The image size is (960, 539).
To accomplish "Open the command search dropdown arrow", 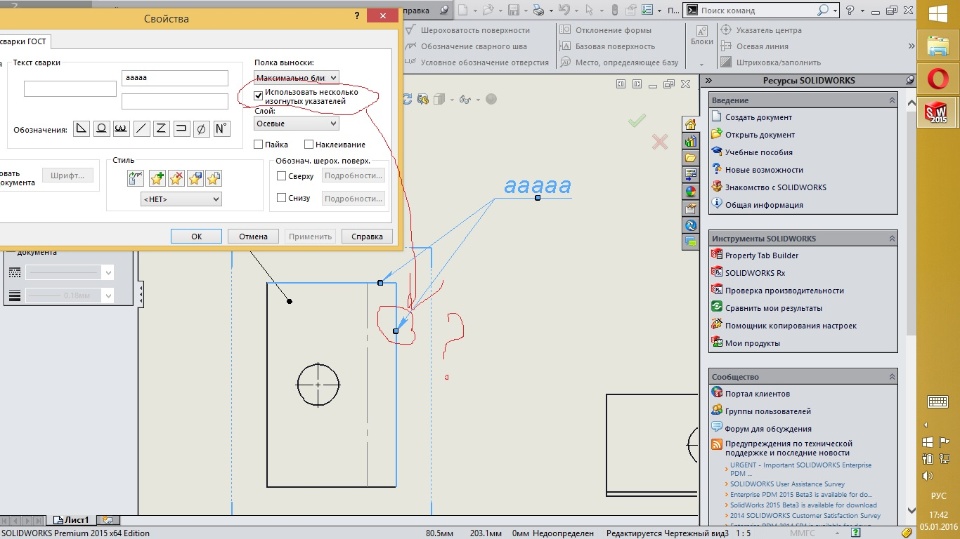I will click(x=835, y=10).
